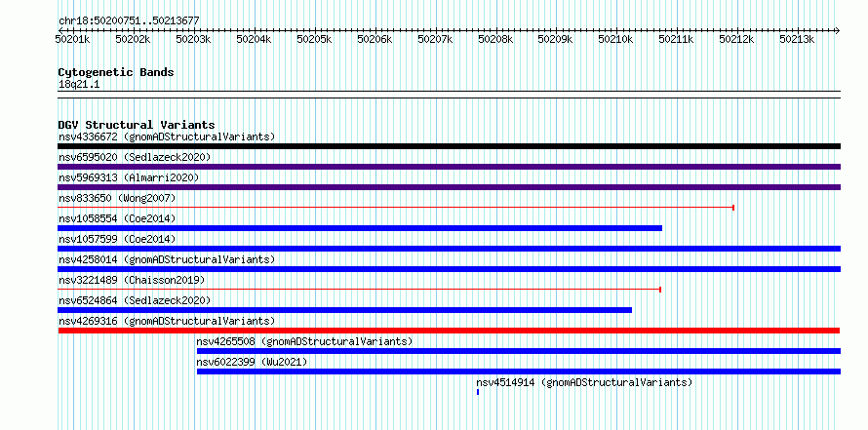The width and height of the screenshot is (868, 430).
Task: Open the second Sedlazeck2020 label nsv6524864
Action: coord(135,300)
